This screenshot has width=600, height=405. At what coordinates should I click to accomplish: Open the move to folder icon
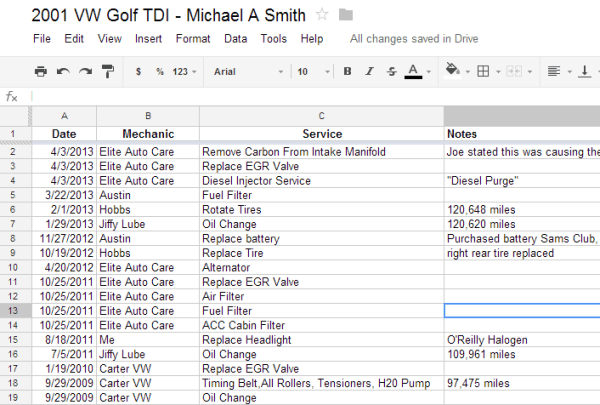(346, 14)
